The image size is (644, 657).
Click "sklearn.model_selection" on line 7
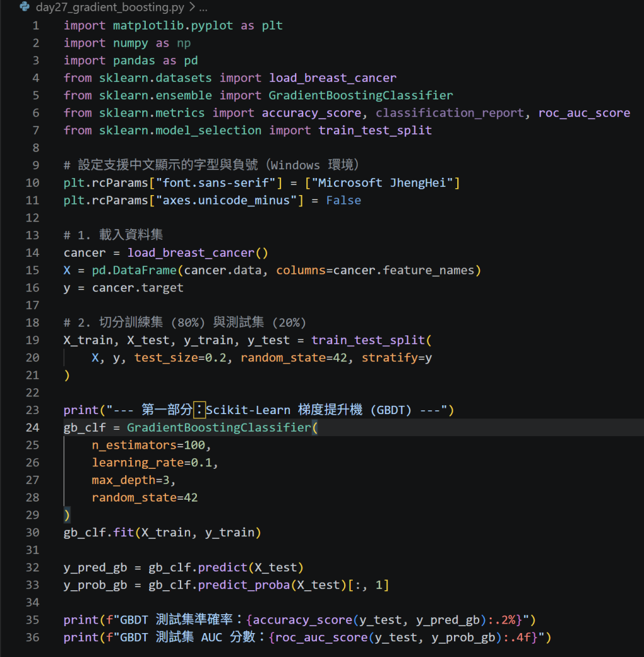pos(180,131)
